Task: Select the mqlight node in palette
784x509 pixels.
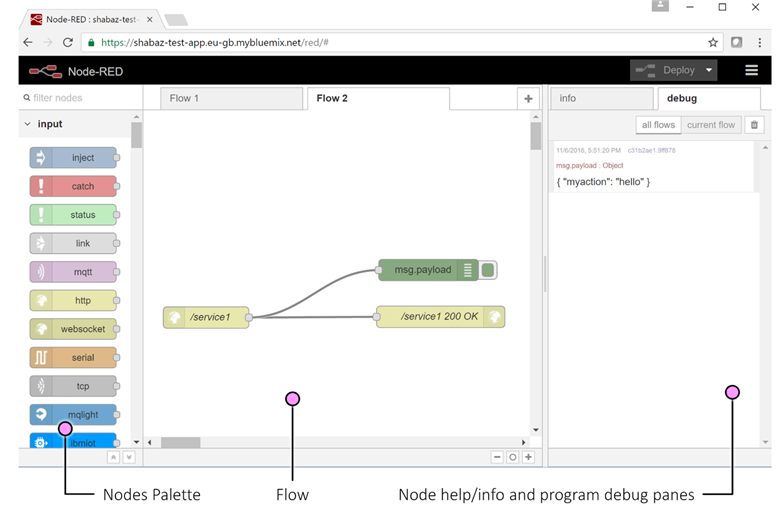Action: click(73, 414)
